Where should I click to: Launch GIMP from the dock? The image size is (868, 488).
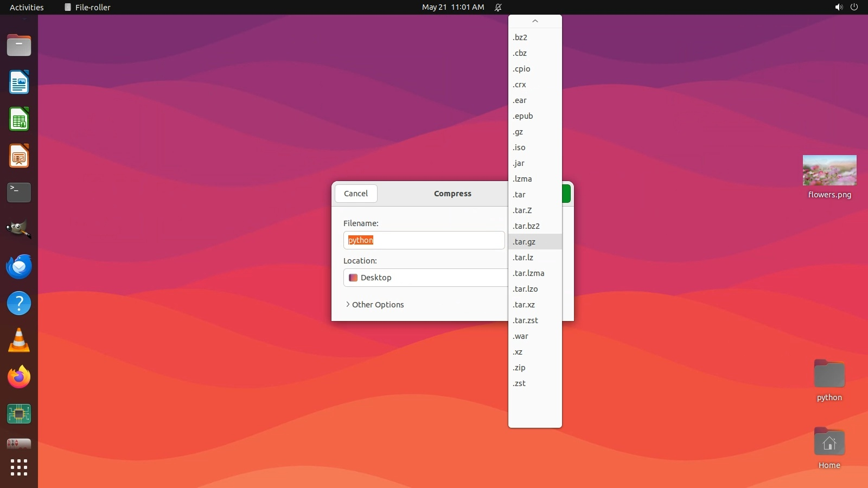(19, 229)
